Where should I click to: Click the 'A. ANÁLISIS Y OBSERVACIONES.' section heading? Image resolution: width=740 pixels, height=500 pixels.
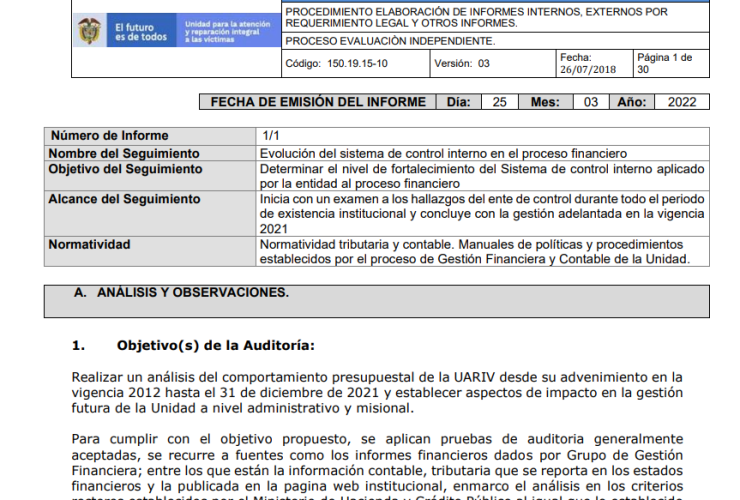point(181,293)
